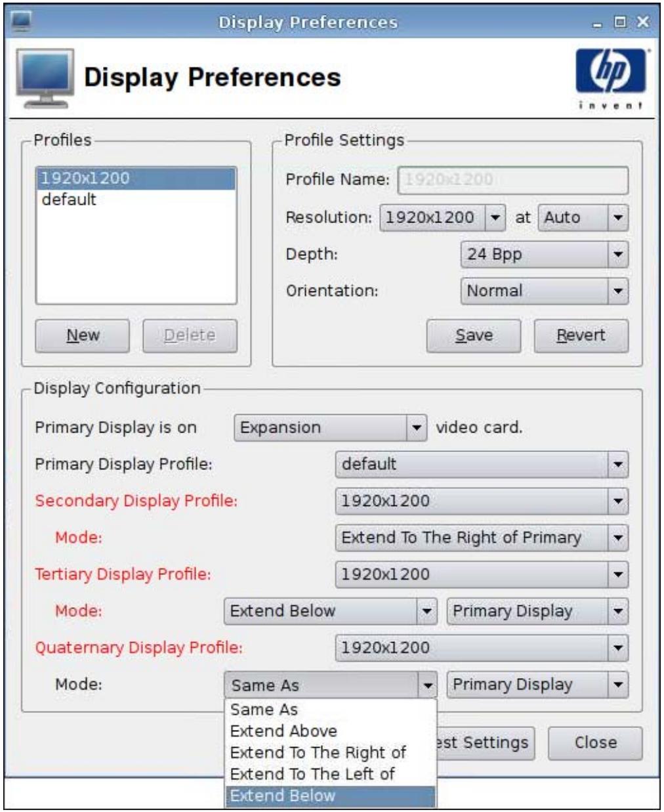This screenshot has width=664, height=812.
Task: Choose Extend To The Left of option
Action: [330, 774]
